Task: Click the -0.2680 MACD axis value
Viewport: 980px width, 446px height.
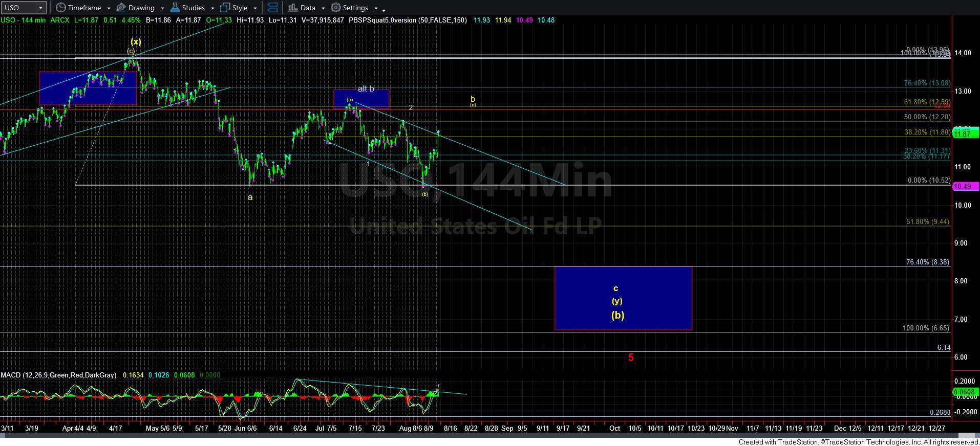Action: 939,412
